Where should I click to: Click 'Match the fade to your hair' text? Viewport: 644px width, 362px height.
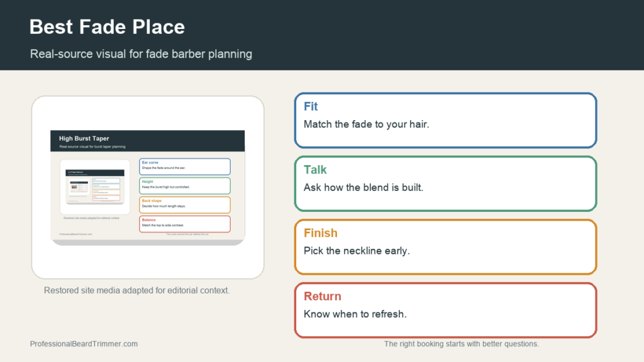[367, 124]
